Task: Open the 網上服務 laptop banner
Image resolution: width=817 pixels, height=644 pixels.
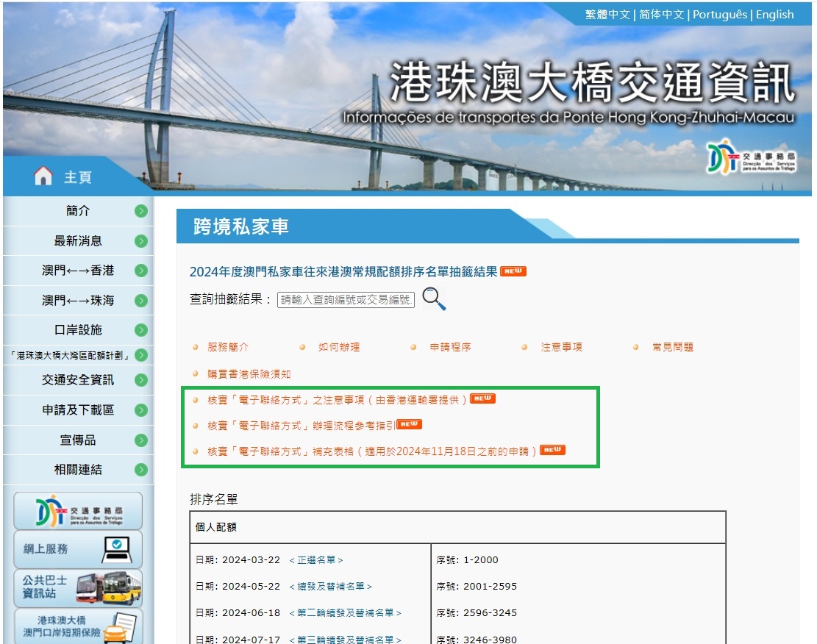Action: [x=78, y=549]
